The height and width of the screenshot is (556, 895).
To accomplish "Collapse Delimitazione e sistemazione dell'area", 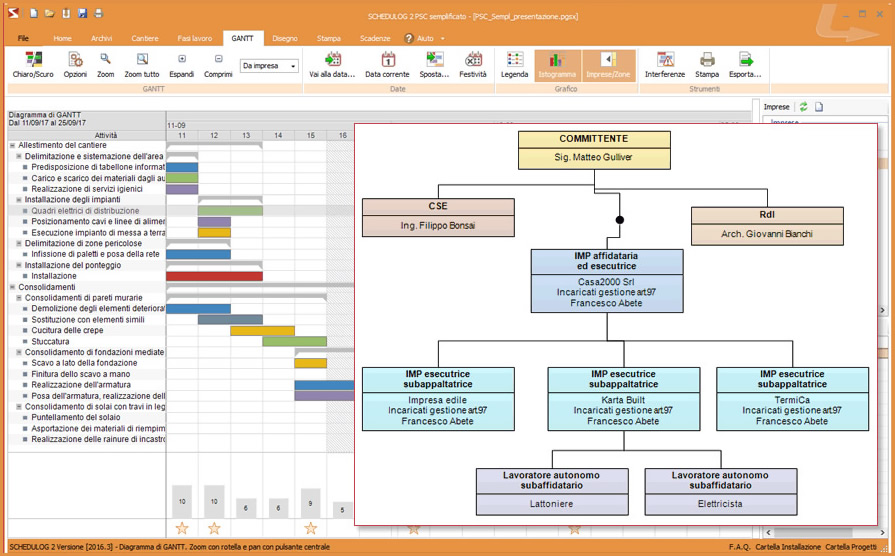I will pyautogui.click(x=19, y=156).
